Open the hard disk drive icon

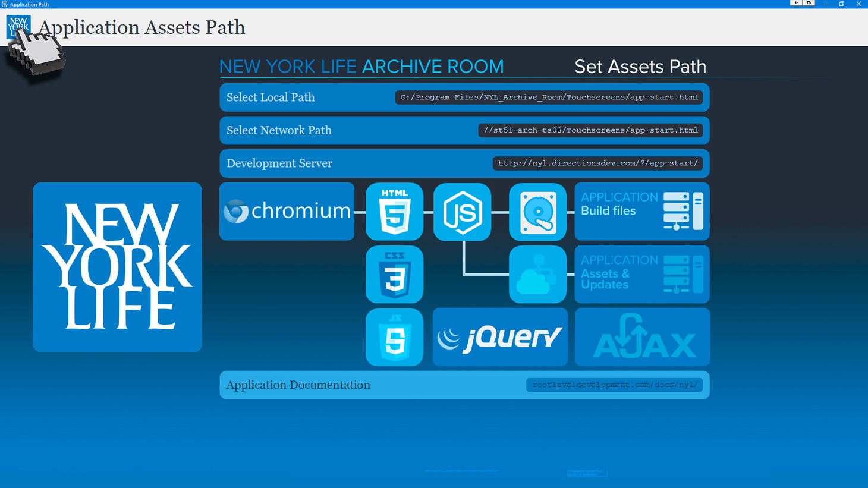tap(537, 212)
